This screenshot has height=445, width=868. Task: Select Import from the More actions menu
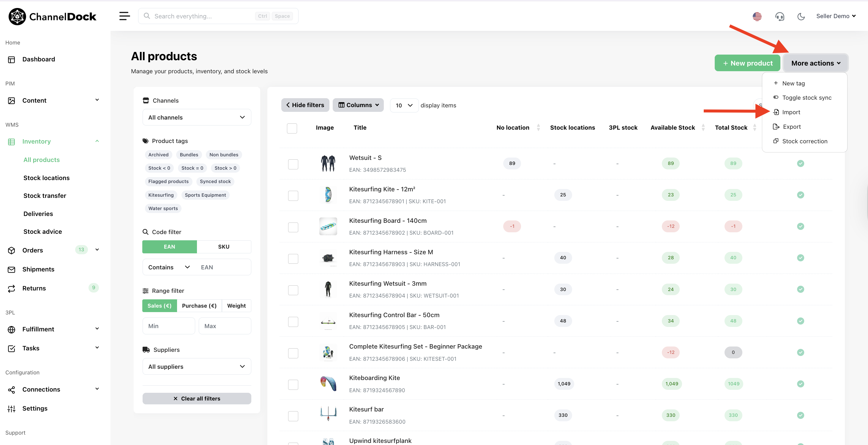790,112
